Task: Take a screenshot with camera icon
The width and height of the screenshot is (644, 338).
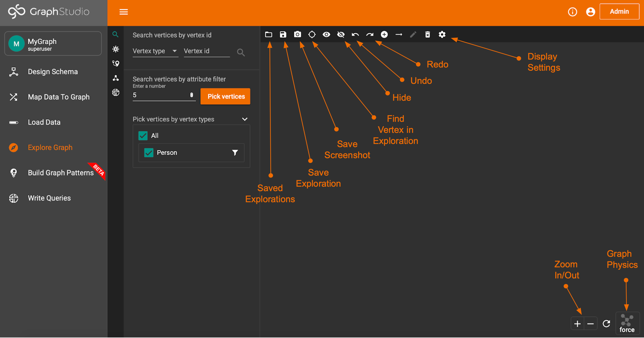Action: pyautogui.click(x=297, y=35)
